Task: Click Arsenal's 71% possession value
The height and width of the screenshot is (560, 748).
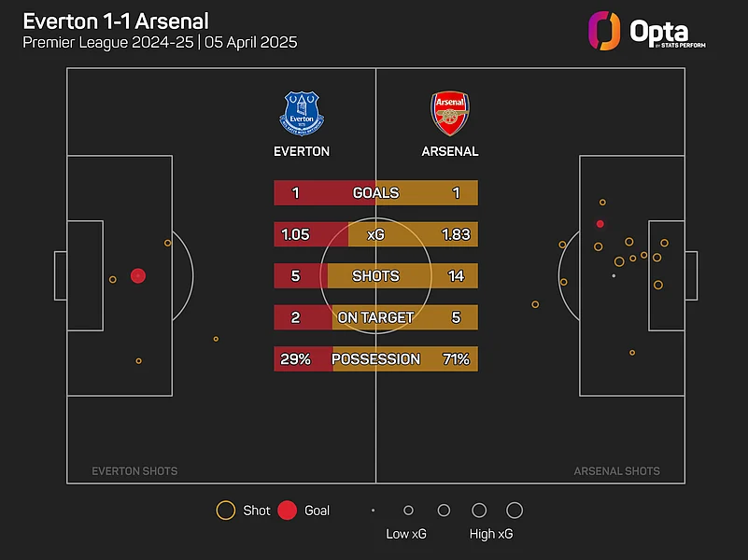Action: point(456,358)
